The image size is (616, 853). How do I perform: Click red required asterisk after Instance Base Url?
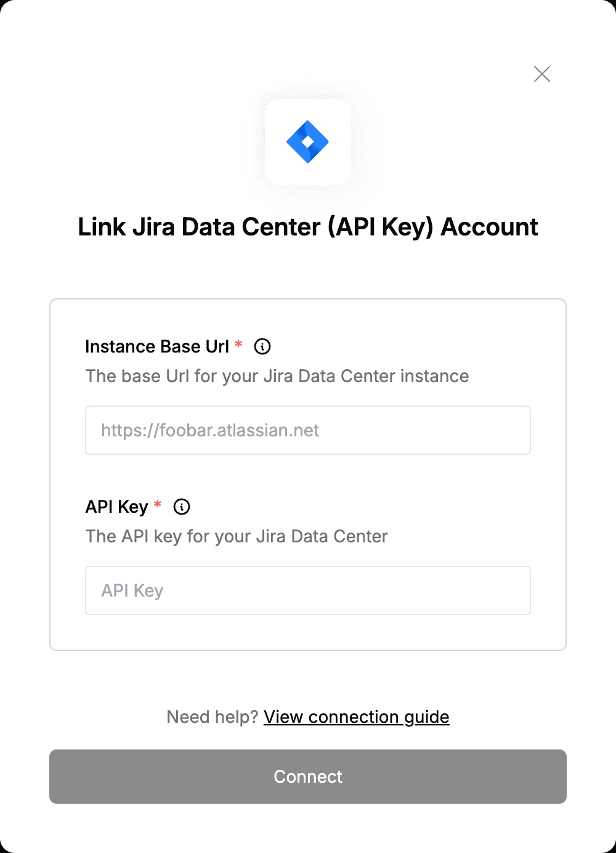[238, 345]
